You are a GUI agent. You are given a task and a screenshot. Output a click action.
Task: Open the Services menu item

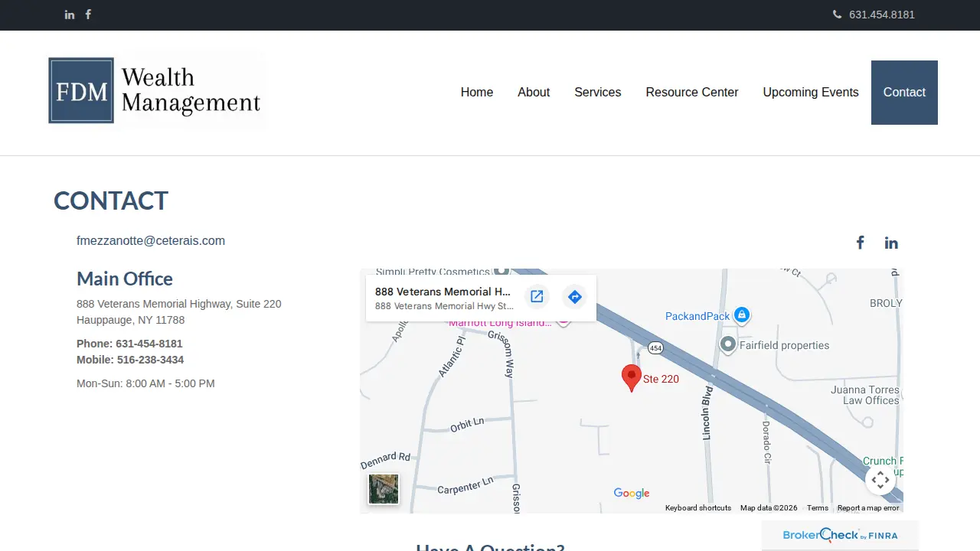point(598,93)
